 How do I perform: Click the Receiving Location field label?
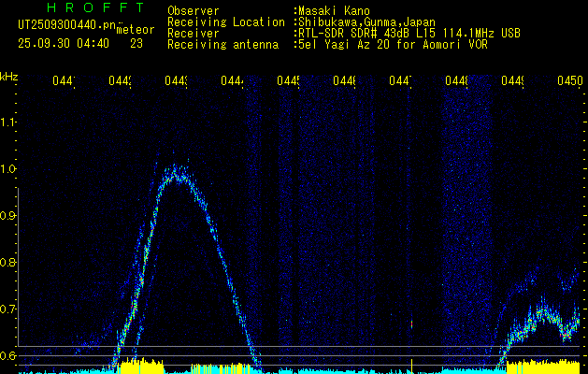225,22
